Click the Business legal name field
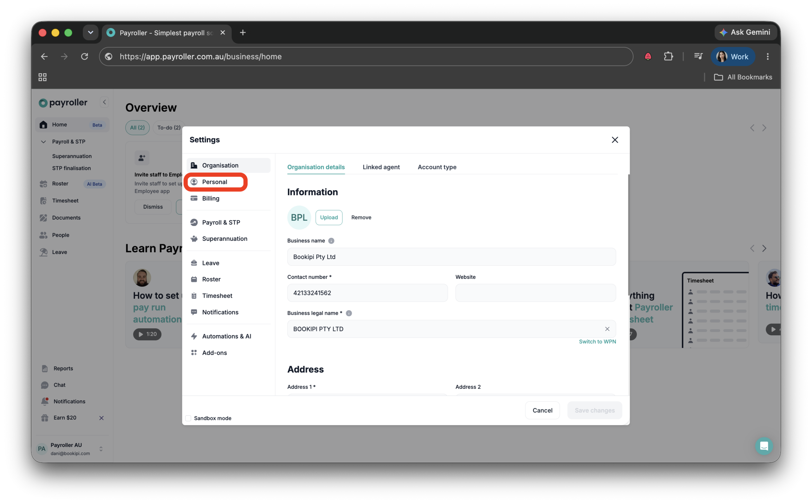The height and width of the screenshot is (504, 812). point(451,329)
